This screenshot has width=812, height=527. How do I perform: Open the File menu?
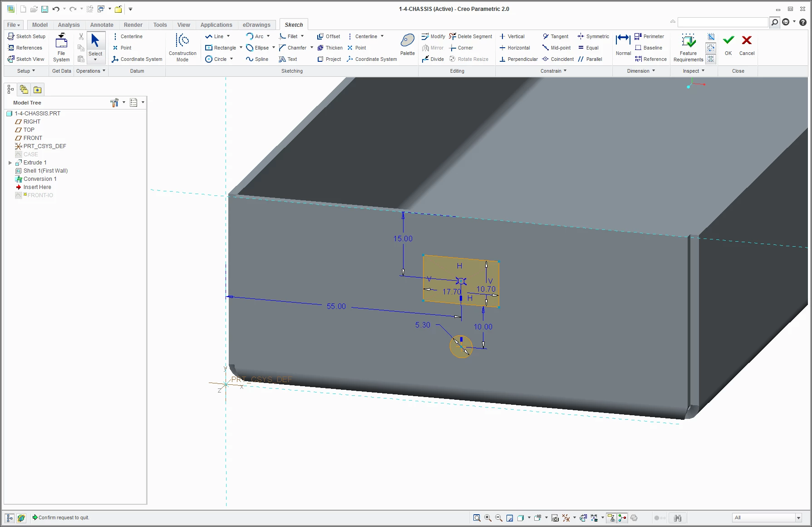(14, 25)
